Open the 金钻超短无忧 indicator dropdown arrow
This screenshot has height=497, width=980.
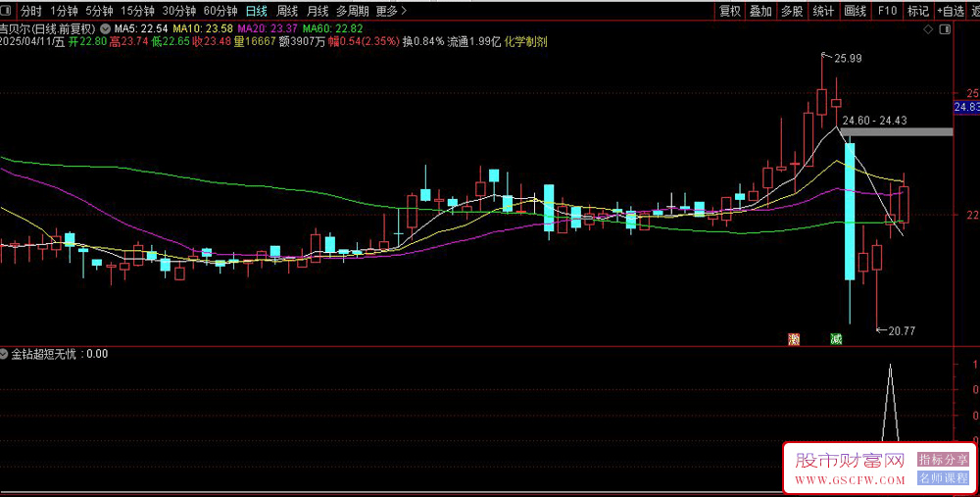pyautogui.click(x=4, y=354)
